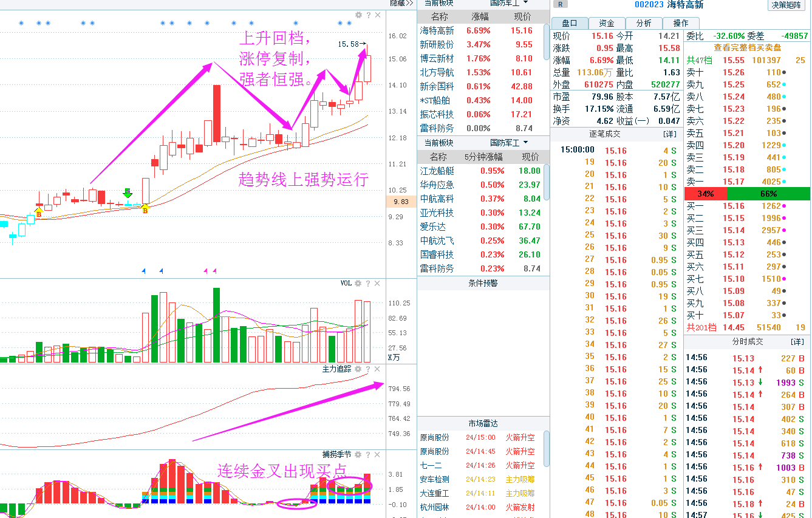The height and width of the screenshot is (518, 812).
Task: Click the 决策矩阵 button
Action: [786, 5]
